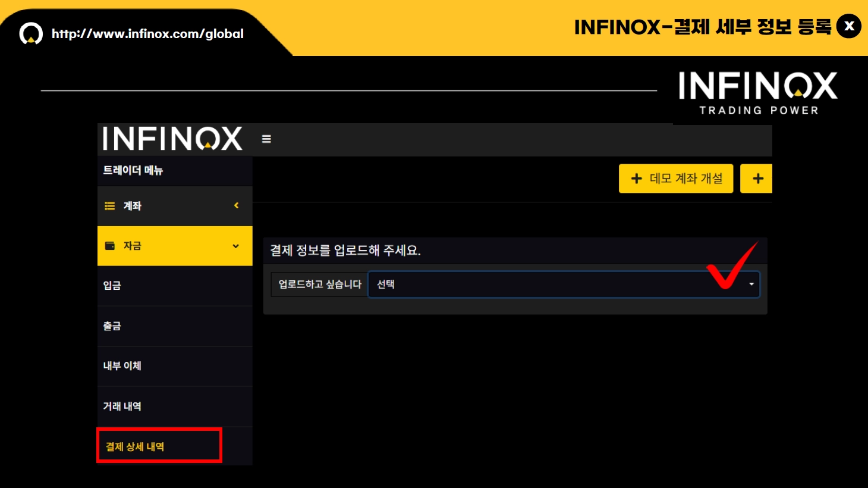The height and width of the screenshot is (488, 868).
Task: Click the round logo icon beside the URL
Action: (x=31, y=34)
